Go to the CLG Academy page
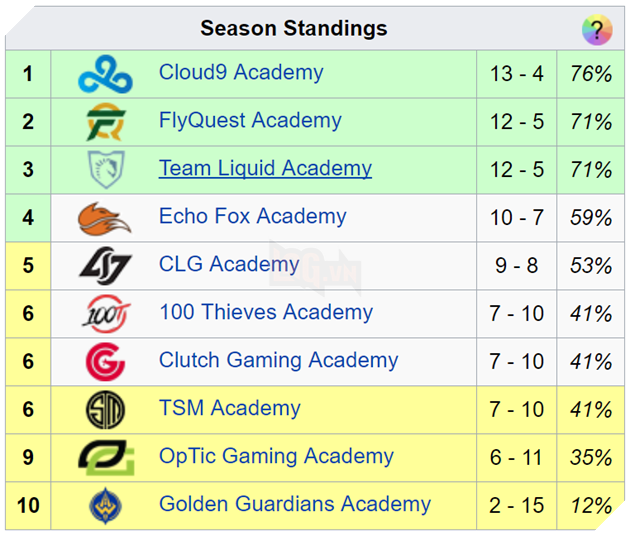This screenshot has height=536, width=630. pos(229,265)
